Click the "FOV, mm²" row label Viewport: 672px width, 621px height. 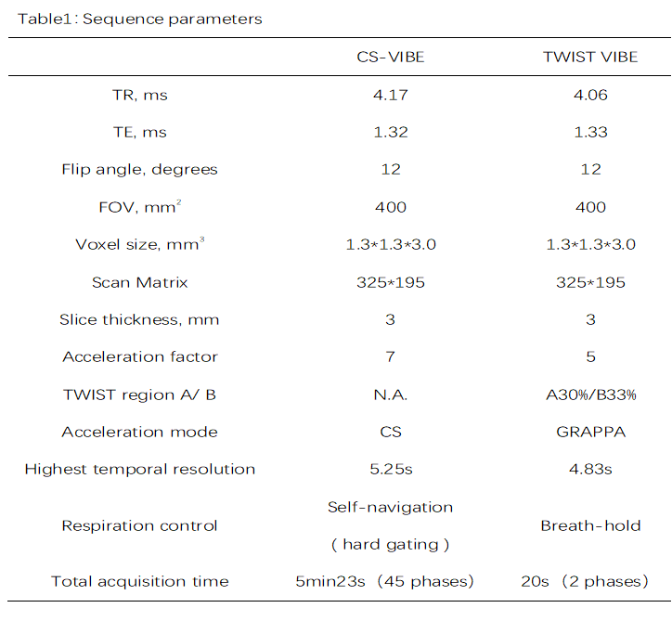tap(139, 207)
